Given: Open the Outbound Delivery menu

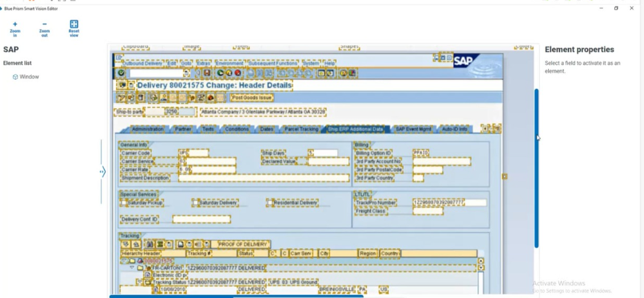Looking at the screenshot, I should pos(142,64).
